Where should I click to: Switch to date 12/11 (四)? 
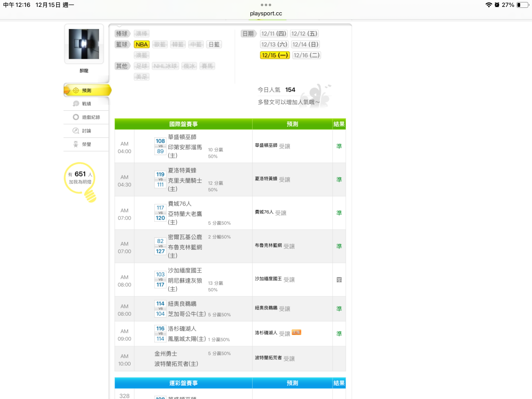[x=274, y=33]
